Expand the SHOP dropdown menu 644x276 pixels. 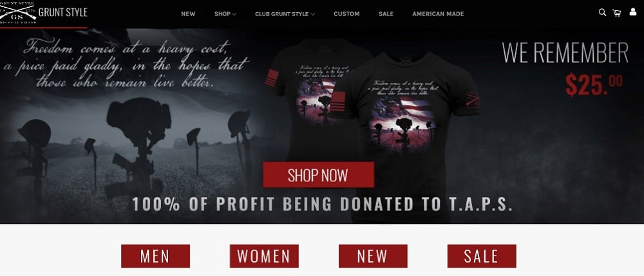[225, 14]
